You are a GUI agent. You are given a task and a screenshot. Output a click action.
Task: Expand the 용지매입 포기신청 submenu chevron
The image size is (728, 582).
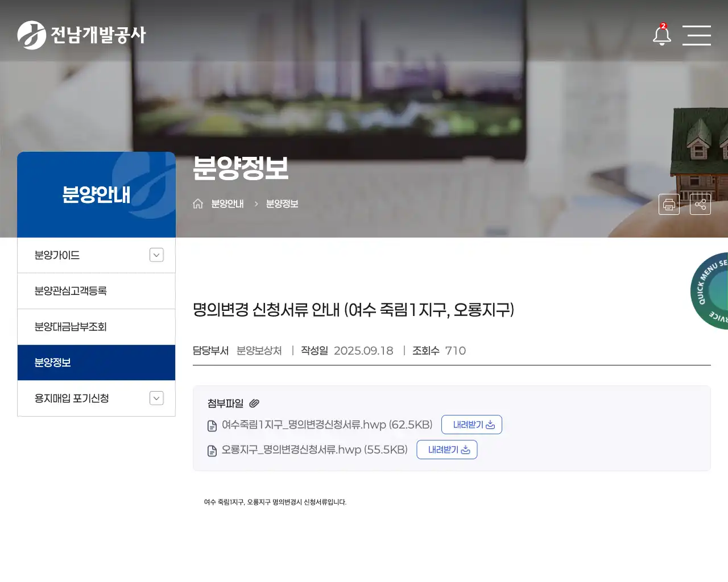click(156, 398)
